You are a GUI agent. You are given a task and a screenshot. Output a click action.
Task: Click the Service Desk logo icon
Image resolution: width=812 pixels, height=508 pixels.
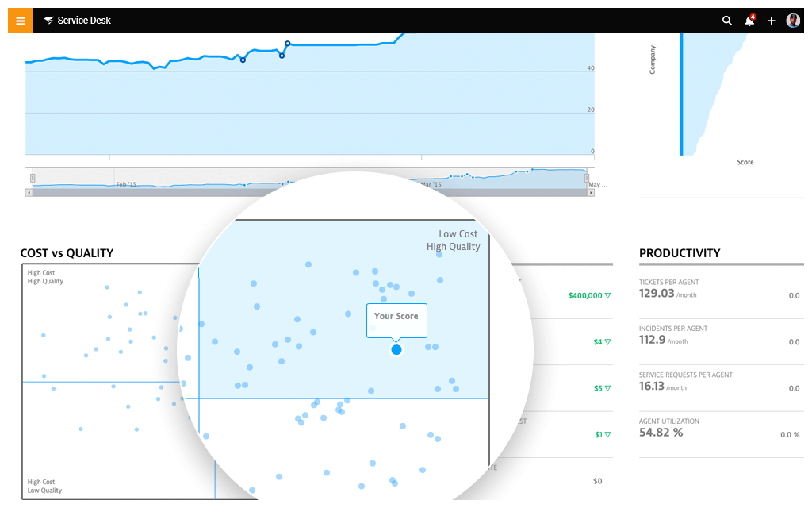point(49,20)
